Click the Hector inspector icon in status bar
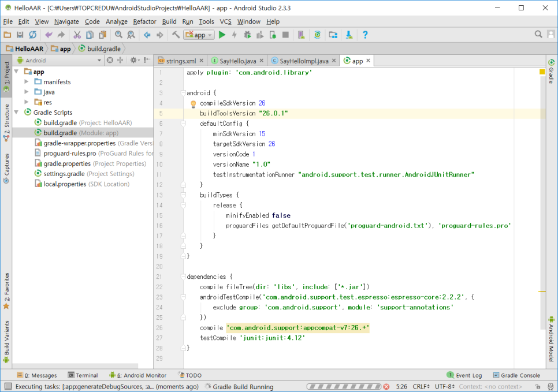The image size is (558, 392). point(550,386)
